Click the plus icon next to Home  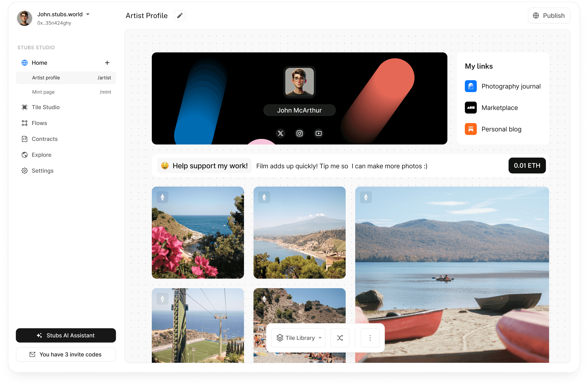107,63
